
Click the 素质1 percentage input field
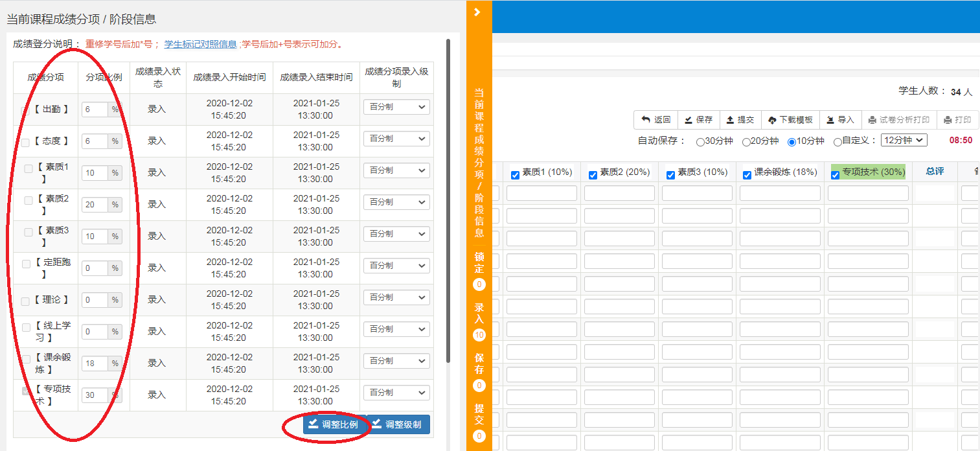click(95, 173)
